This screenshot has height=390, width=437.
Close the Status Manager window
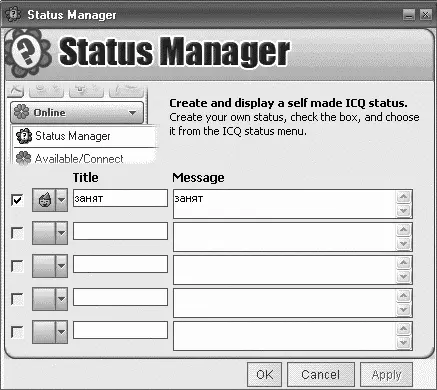coord(426,15)
